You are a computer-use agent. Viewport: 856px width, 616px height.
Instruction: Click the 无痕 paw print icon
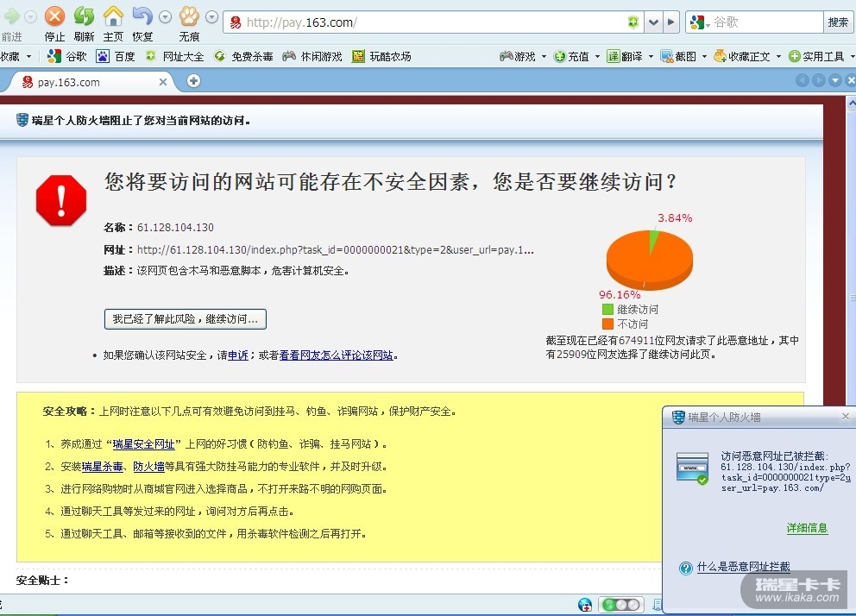[189, 16]
